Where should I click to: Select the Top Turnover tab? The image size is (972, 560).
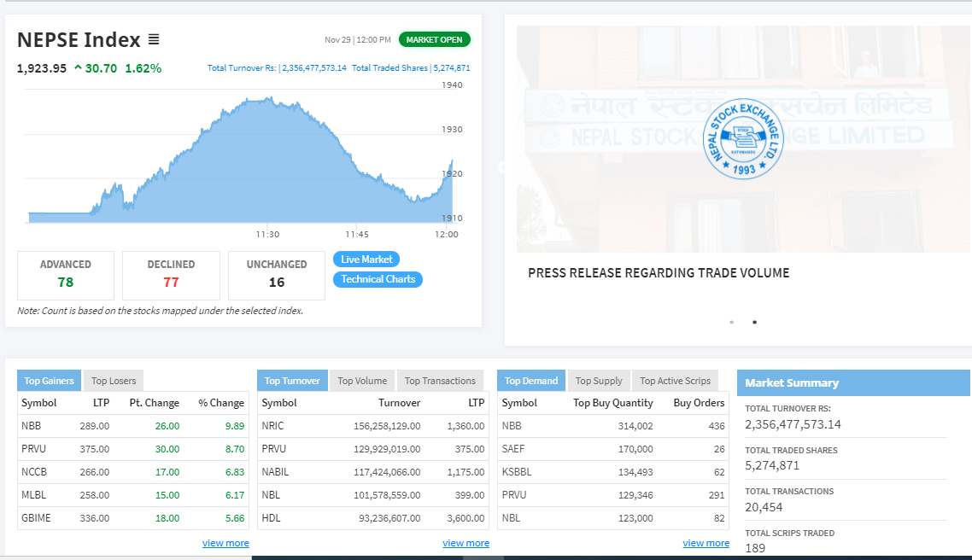coord(292,381)
